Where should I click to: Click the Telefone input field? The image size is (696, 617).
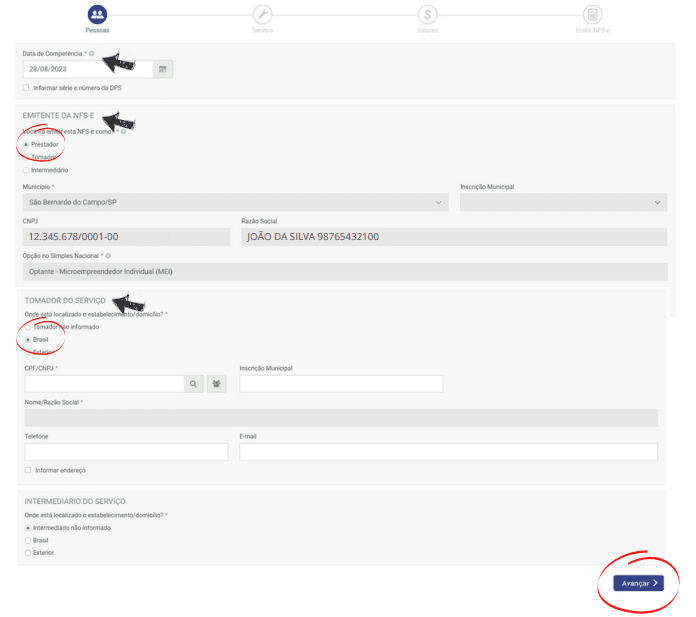(x=126, y=452)
